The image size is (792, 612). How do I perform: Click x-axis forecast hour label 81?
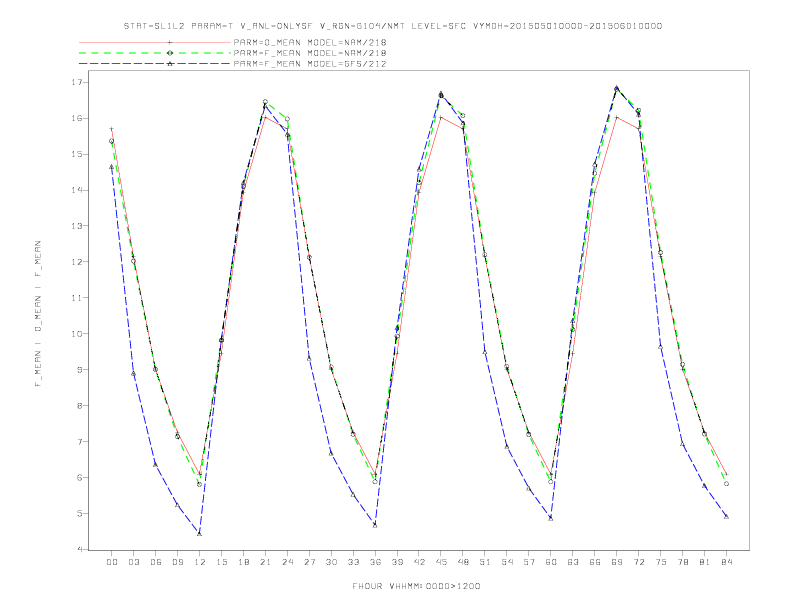(705, 562)
